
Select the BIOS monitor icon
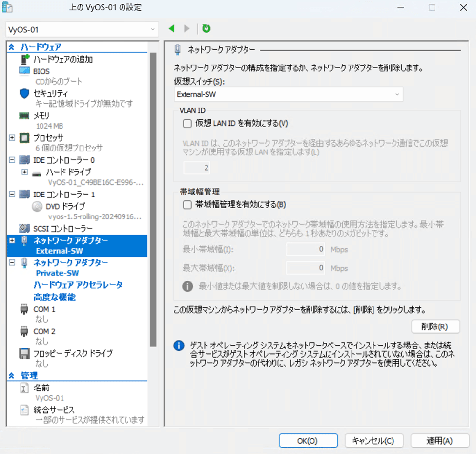click(x=24, y=71)
